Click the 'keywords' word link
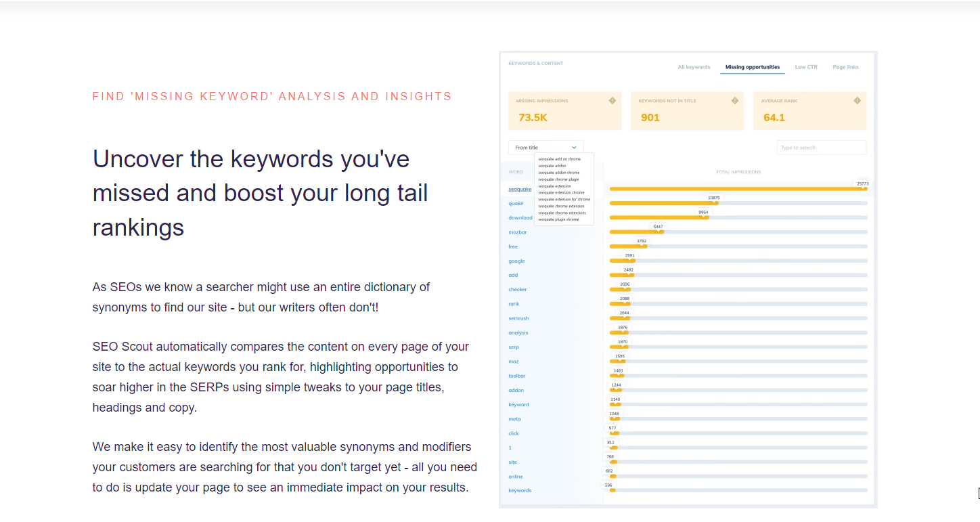 click(520, 490)
